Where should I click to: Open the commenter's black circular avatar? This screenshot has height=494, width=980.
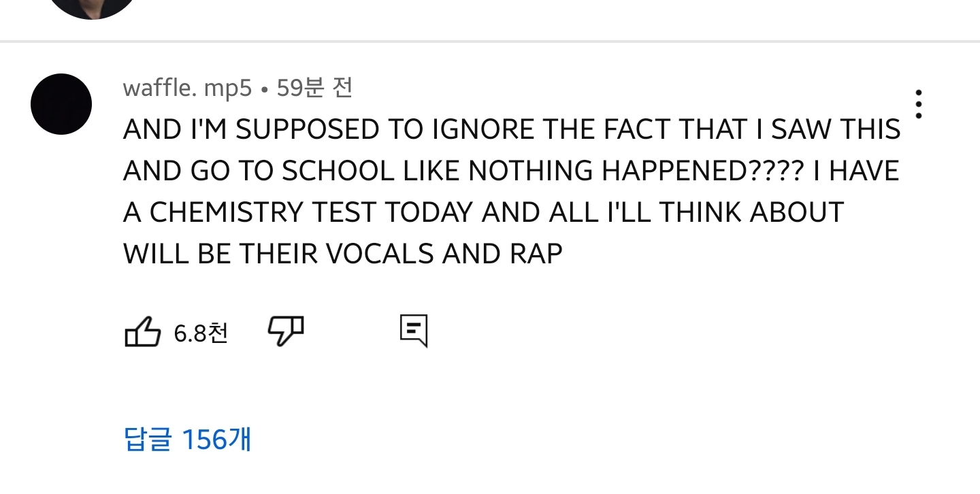click(61, 104)
